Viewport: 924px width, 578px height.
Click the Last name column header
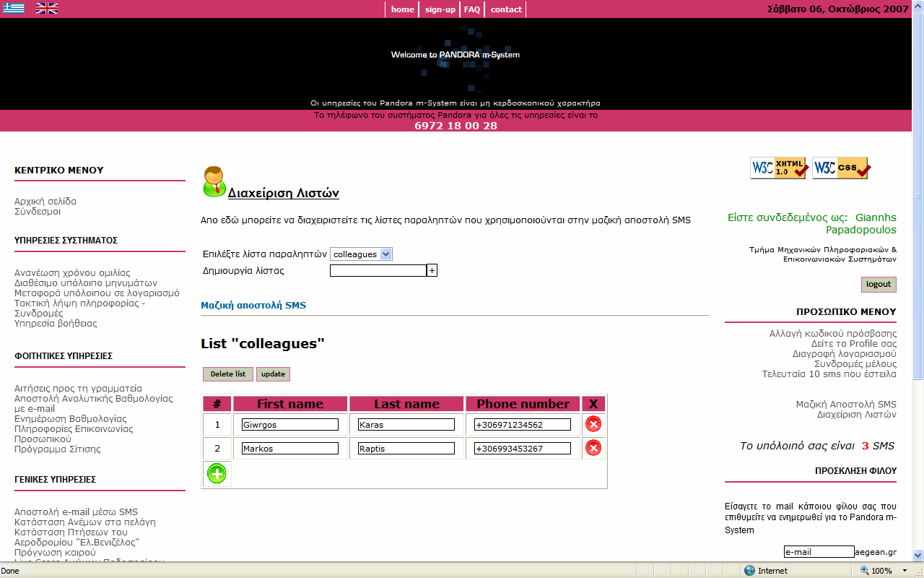pyautogui.click(x=406, y=404)
